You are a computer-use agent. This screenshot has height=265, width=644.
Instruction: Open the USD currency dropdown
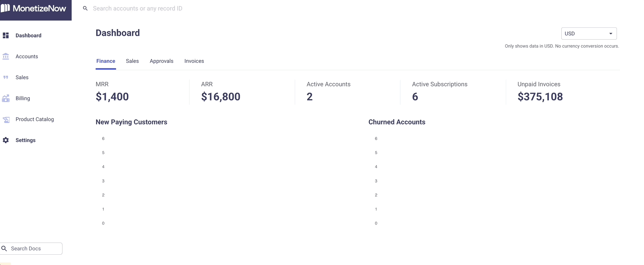pyautogui.click(x=589, y=34)
